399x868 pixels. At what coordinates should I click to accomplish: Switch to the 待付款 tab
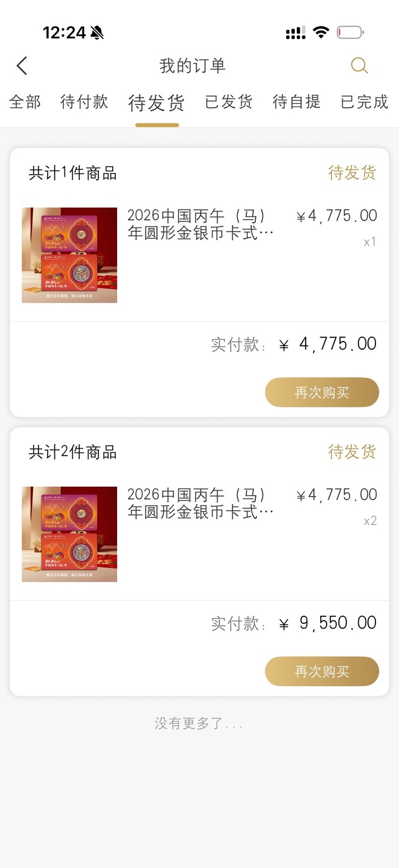click(x=84, y=102)
